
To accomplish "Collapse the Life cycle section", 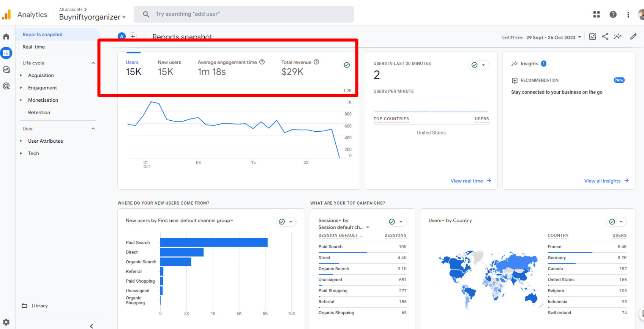I will (93, 63).
